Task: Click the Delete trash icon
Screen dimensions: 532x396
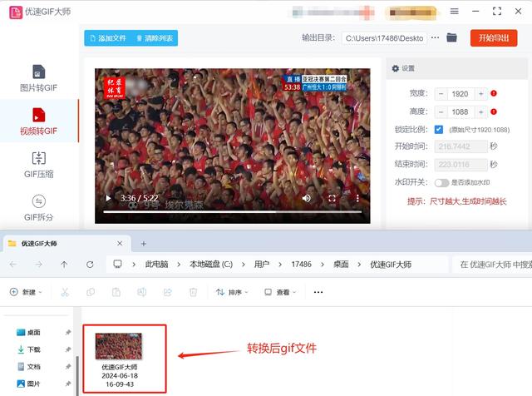Action: pyautogui.click(x=193, y=292)
